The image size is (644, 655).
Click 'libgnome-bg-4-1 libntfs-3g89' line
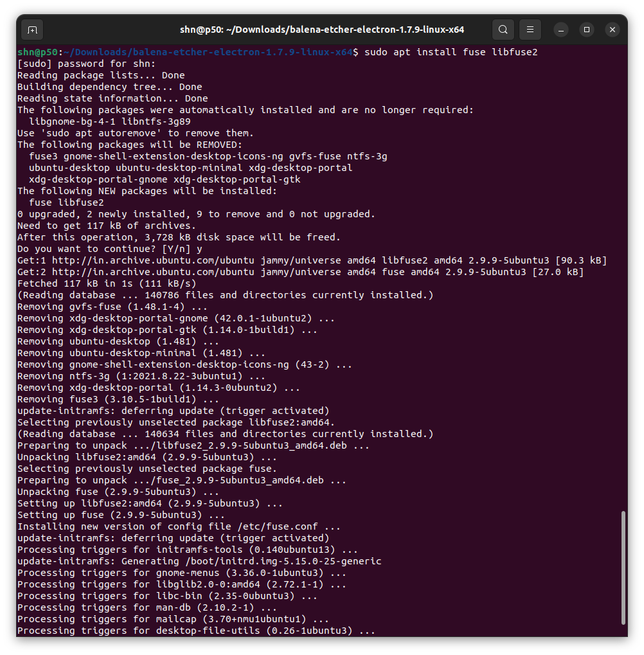110,121
